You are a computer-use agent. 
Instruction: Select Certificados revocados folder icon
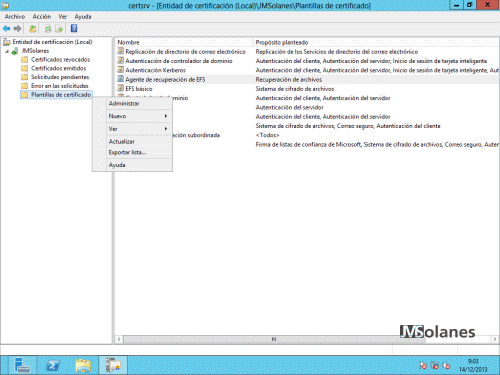[x=24, y=60]
